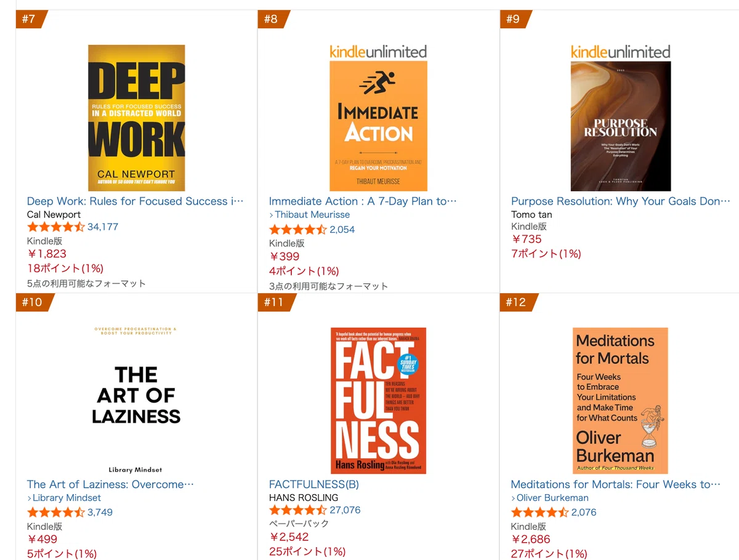This screenshot has height=560, width=739.
Task: Open the Meditations for Mortals cover
Action: point(620,400)
